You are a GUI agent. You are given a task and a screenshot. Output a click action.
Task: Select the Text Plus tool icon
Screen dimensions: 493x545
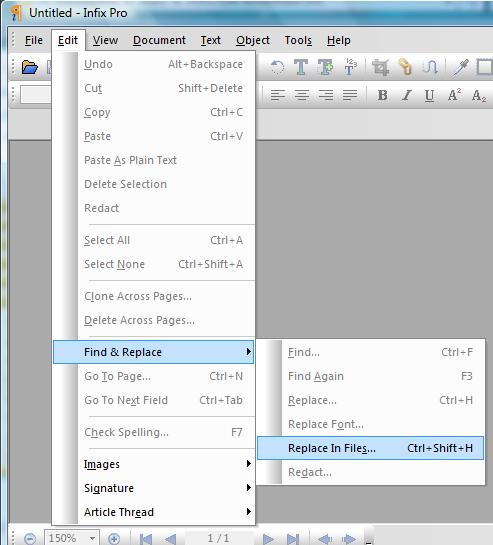pyautogui.click(x=325, y=67)
